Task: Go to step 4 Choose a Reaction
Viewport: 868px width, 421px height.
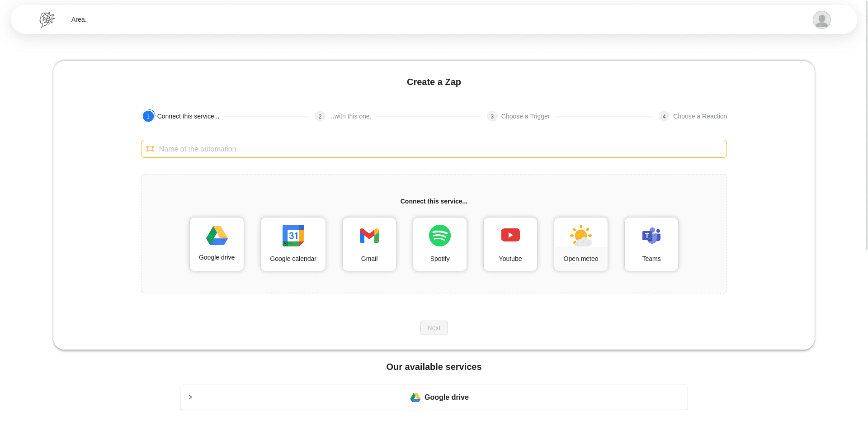Action: click(x=693, y=116)
